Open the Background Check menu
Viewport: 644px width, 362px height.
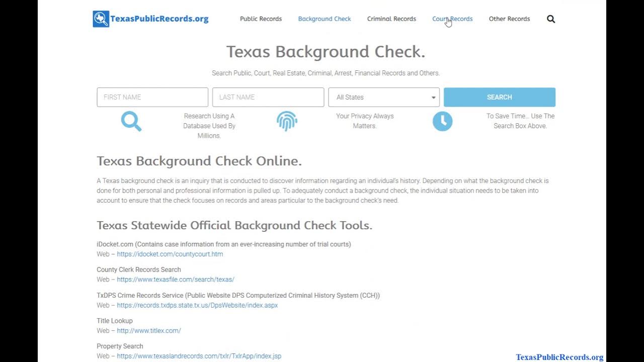click(325, 19)
